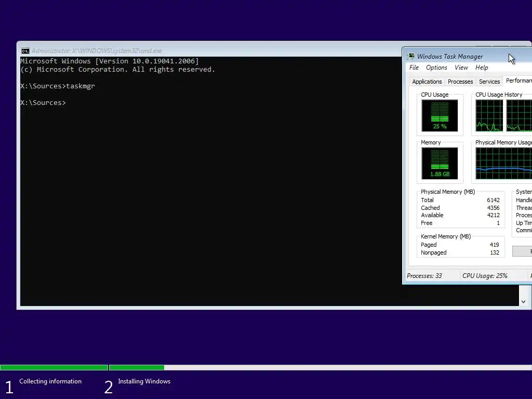Click the cmd scrollbar down arrow
Image resolution: width=532 pixels, height=399 pixels.
[x=524, y=302]
